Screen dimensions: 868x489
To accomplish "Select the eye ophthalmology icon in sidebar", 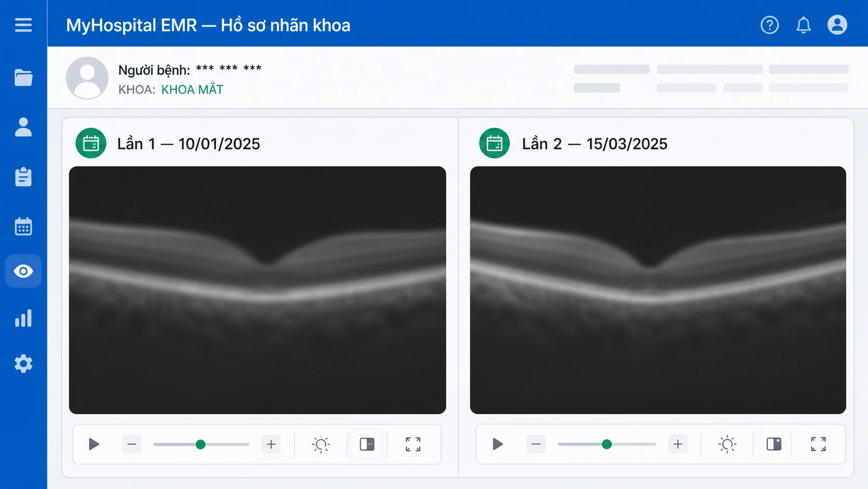I will click(x=23, y=271).
